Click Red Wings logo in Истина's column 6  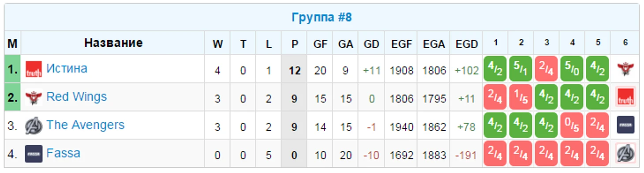pyautogui.click(x=625, y=69)
